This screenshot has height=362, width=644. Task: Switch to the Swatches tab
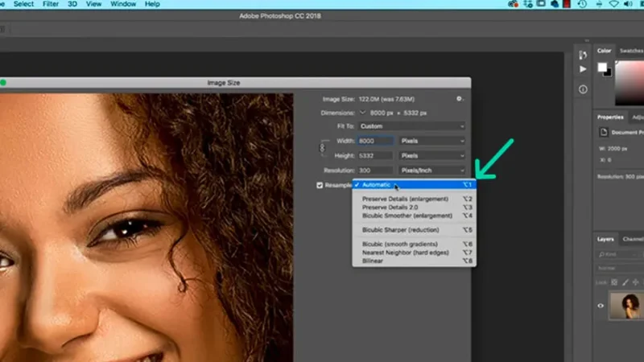point(631,51)
